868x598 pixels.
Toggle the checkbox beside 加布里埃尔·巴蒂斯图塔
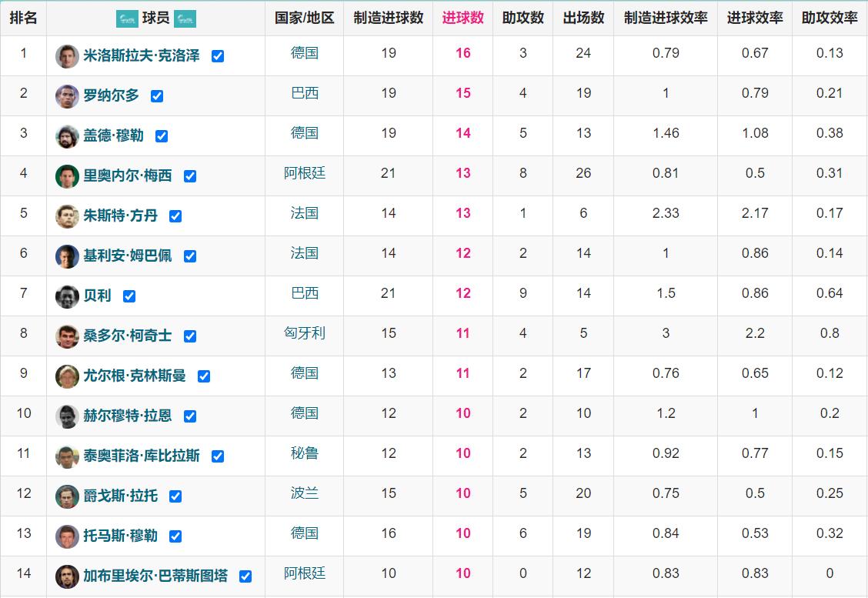pyautogui.click(x=245, y=576)
